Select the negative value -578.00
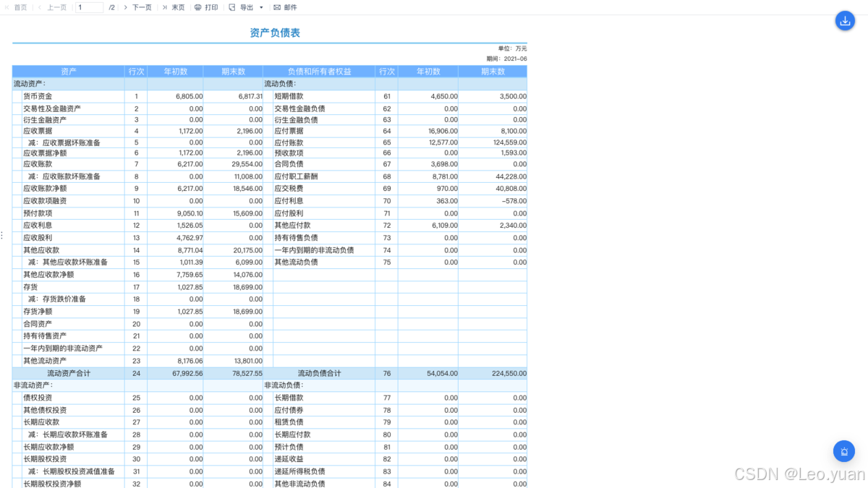Viewport: 868px width, 488px height. coord(514,201)
